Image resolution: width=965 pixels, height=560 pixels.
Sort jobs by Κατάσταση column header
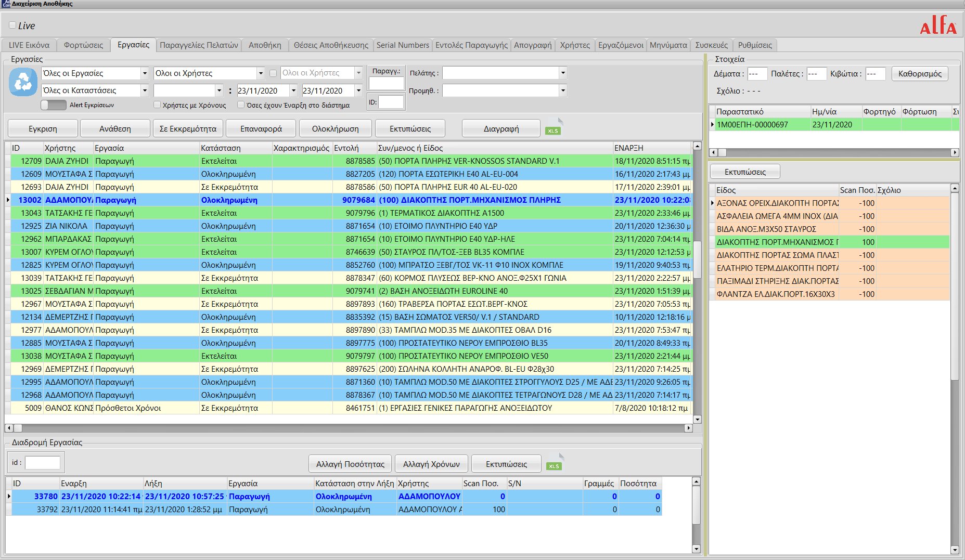tap(236, 148)
